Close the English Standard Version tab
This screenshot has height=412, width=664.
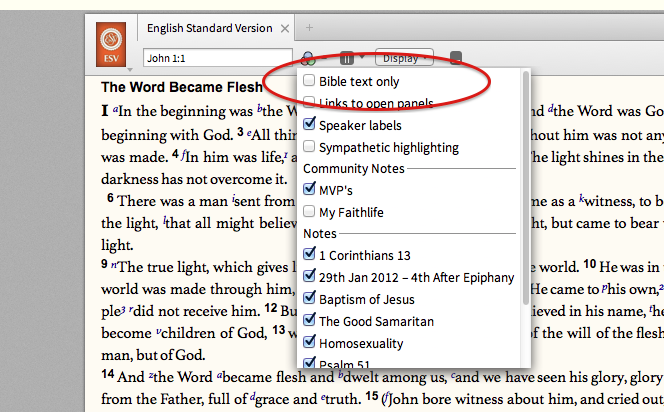click(285, 28)
